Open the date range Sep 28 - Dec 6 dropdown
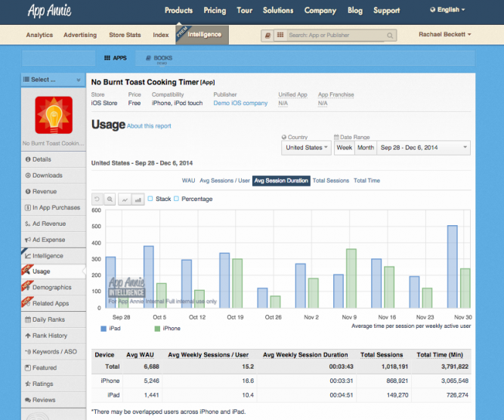504x420 pixels. 423,148
